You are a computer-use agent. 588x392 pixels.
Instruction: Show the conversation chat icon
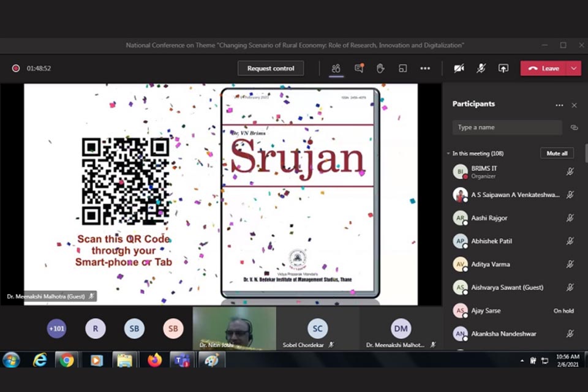click(x=359, y=68)
